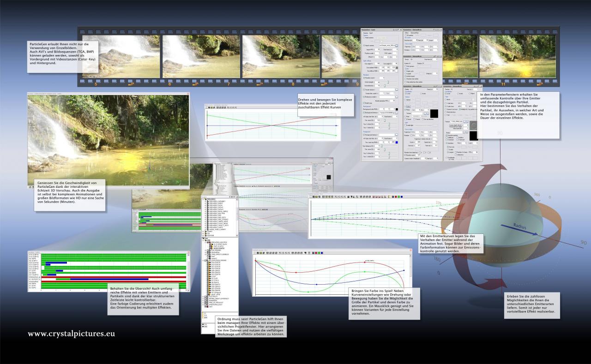Click filmstrip frame 6 thumbnail
This screenshot has height=364, width=591.
pos(201,56)
